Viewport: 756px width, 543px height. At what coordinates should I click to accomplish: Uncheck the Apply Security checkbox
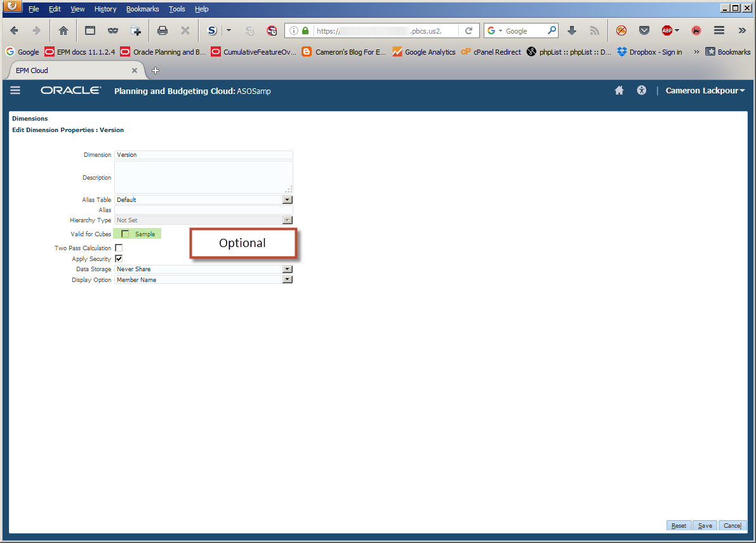[x=119, y=258]
